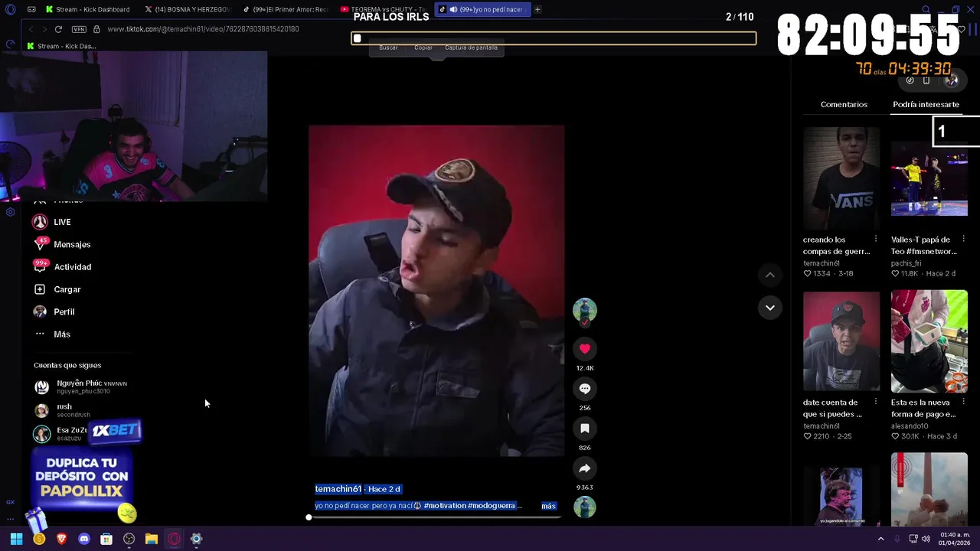Open Opera GX menu logo icon
This screenshot has width=980, height=551.
pos(10,9)
